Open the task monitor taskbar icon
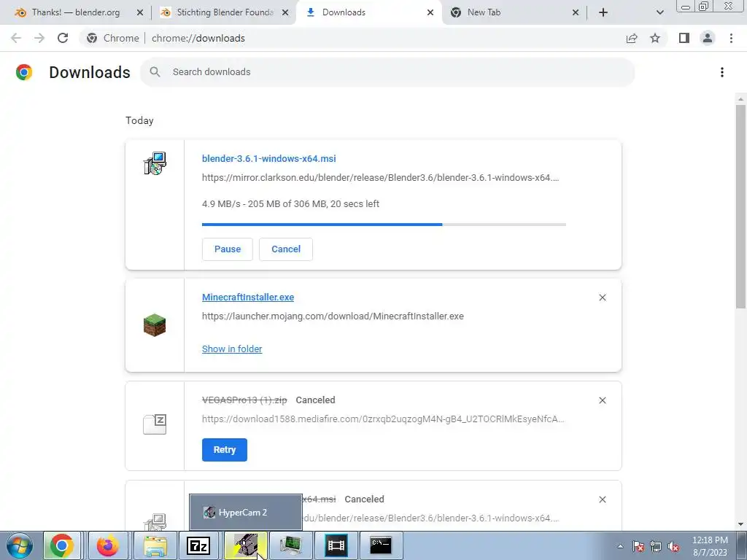This screenshot has height=560, width=747. (x=290, y=545)
